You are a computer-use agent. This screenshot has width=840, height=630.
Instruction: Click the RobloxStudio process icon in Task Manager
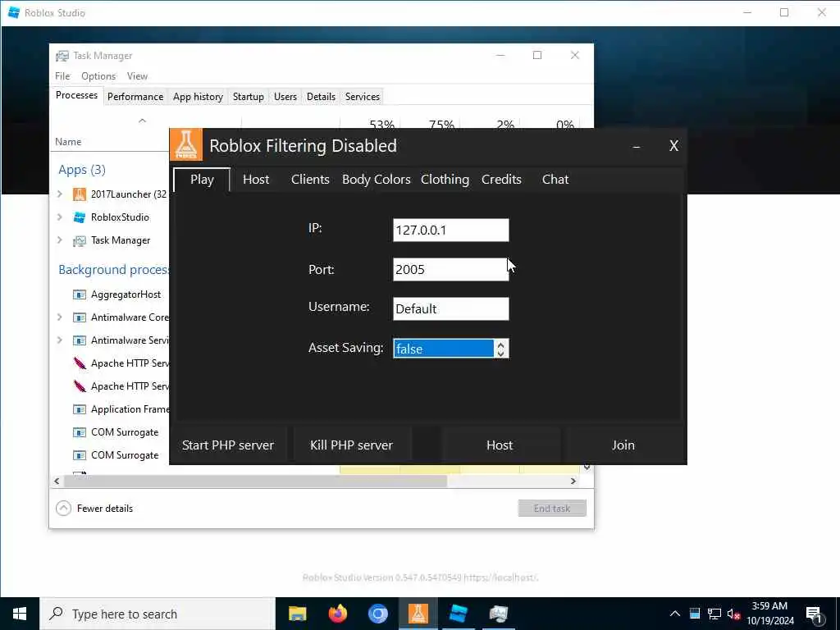[80, 217]
